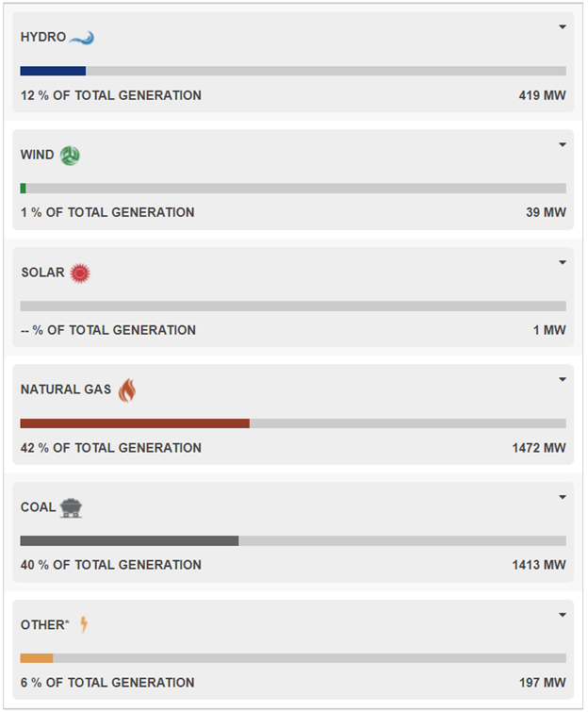Expand the Solar panel arrow
Screen dimensions: 588x712
click(563, 262)
